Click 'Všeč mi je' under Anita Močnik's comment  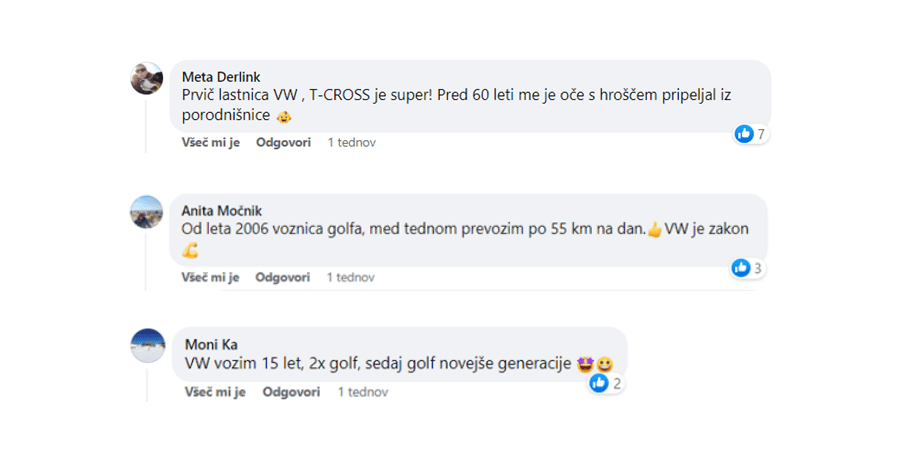pyautogui.click(x=210, y=277)
